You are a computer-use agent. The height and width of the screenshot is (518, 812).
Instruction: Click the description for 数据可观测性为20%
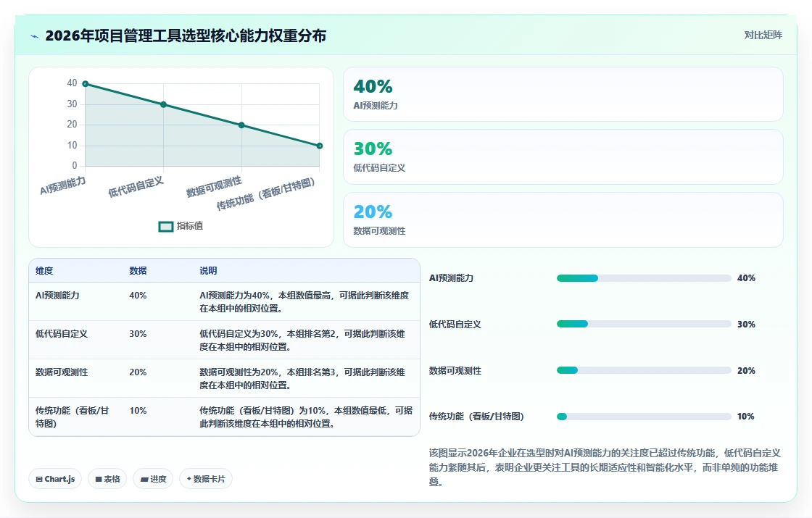302,378
